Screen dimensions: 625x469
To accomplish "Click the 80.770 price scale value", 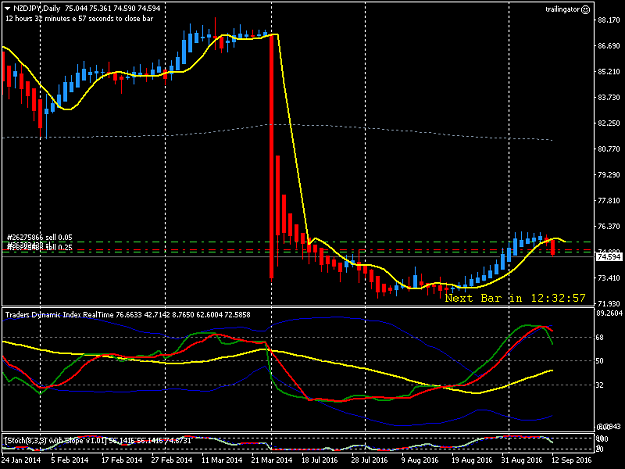I will (x=609, y=149).
